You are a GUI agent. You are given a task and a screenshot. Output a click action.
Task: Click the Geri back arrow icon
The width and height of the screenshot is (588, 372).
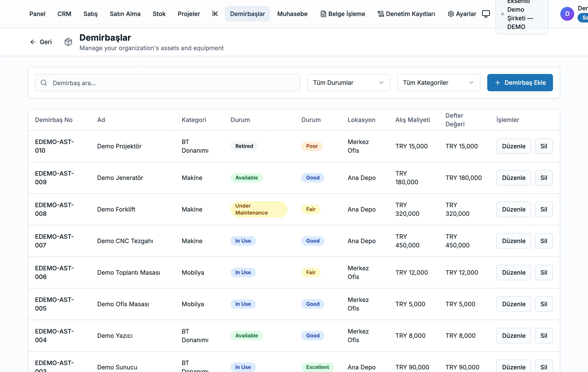(33, 42)
